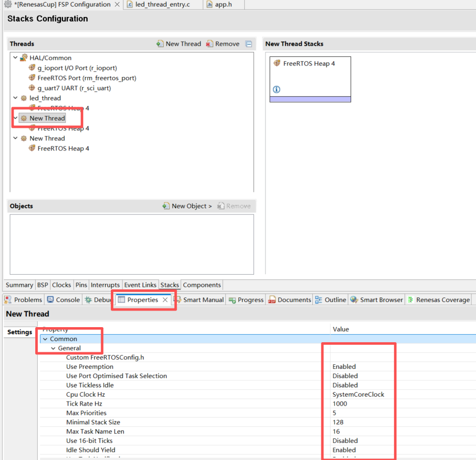
Task: Click the Smart Browser globe icon
Action: [354, 299]
